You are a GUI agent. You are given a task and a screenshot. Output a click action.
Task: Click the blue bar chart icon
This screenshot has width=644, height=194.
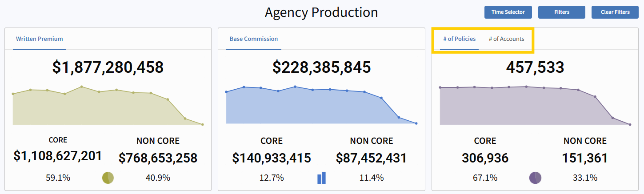pos(321,178)
